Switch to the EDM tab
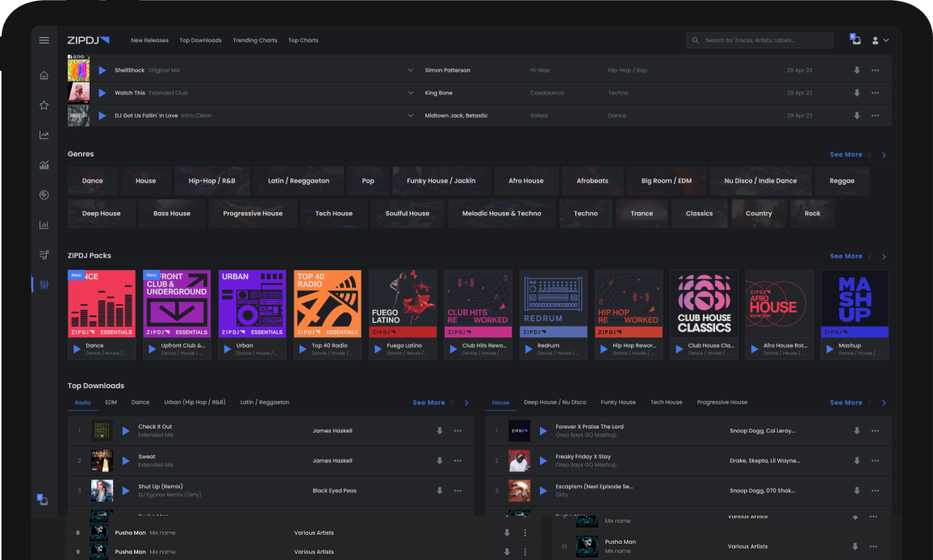The width and height of the screenshot is (933, 560). pos(111,403)
